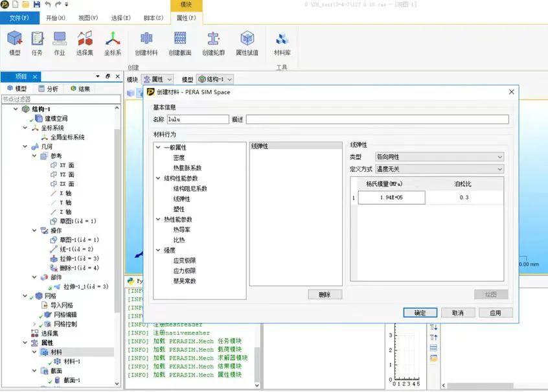Click the 名称 input showing lulu

(198, 119)
